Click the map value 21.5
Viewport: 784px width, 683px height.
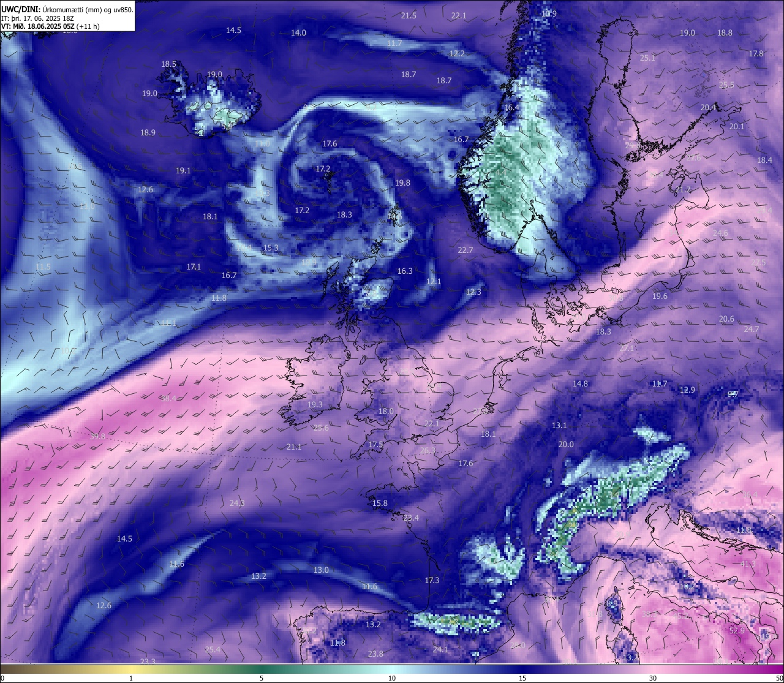click(x=409, y=16)
